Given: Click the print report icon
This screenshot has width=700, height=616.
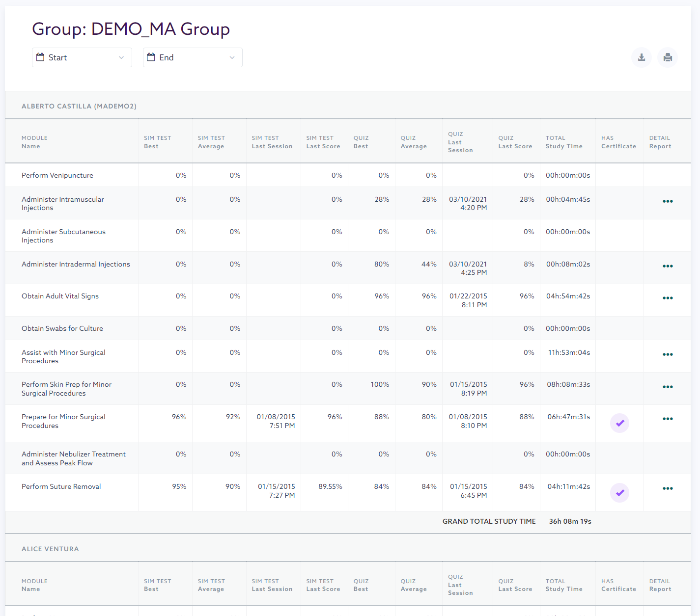Looking at the screenshot, I should click(x=668, y=57).
